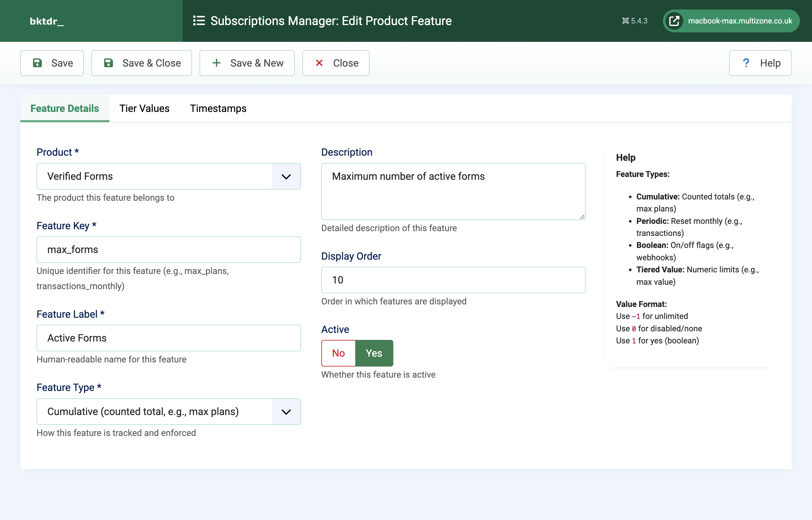Click inside the Display Order field

[x=453, y=280]
